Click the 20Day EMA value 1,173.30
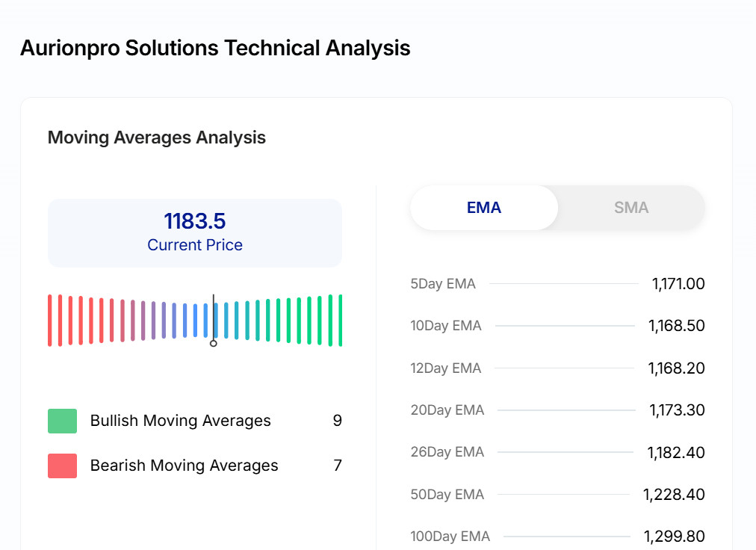 [x=676, y=410]
